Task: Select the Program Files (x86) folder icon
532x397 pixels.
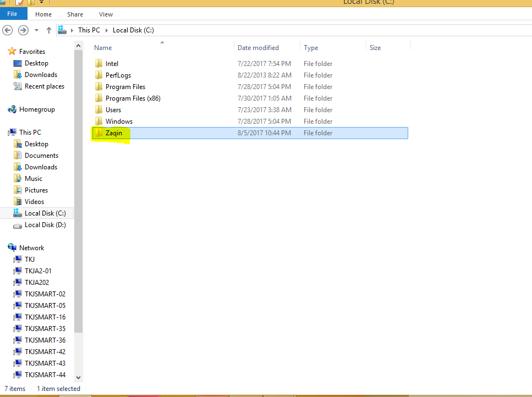Action: 98,98
